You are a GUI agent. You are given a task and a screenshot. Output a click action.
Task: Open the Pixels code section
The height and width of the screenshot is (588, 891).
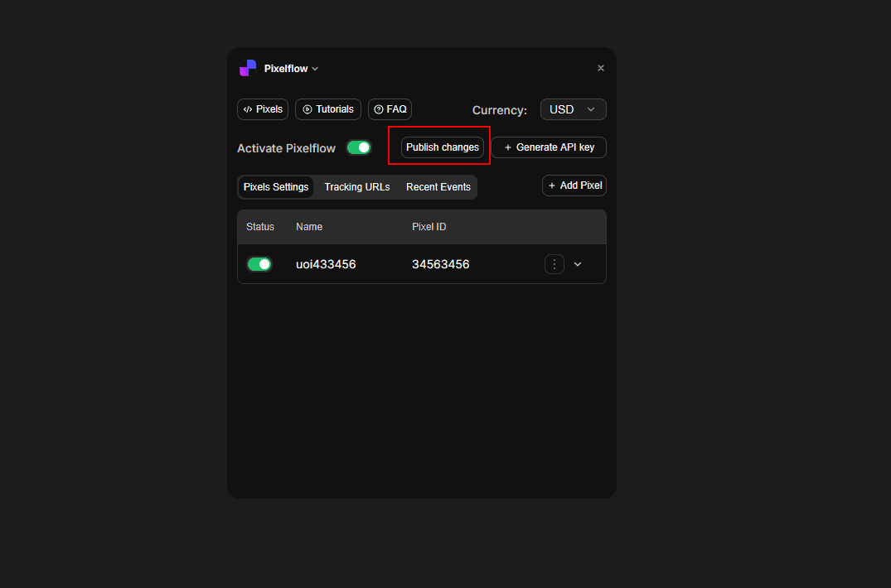coord(263,109)
